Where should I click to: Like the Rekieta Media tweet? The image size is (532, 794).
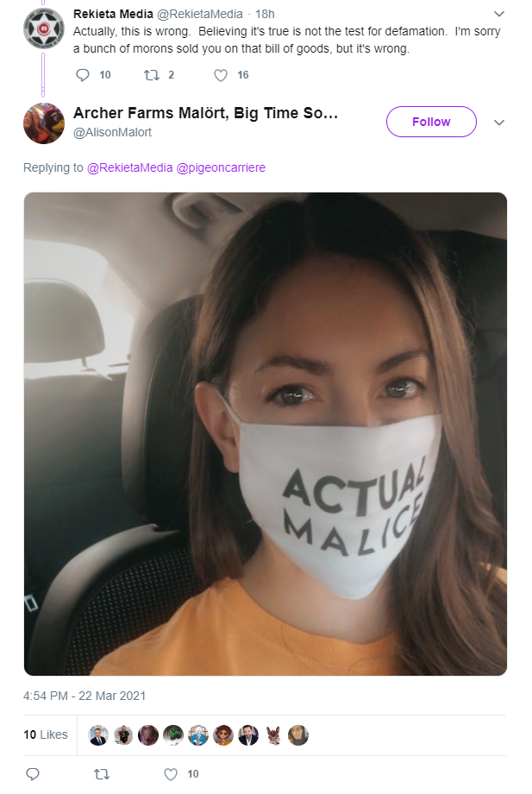[x=221, y=75]
